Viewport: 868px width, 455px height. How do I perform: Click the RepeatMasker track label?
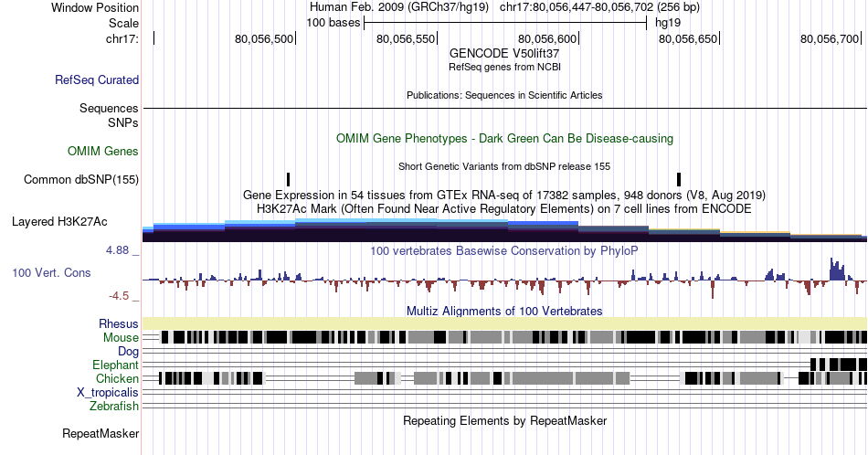coord(101,433)
